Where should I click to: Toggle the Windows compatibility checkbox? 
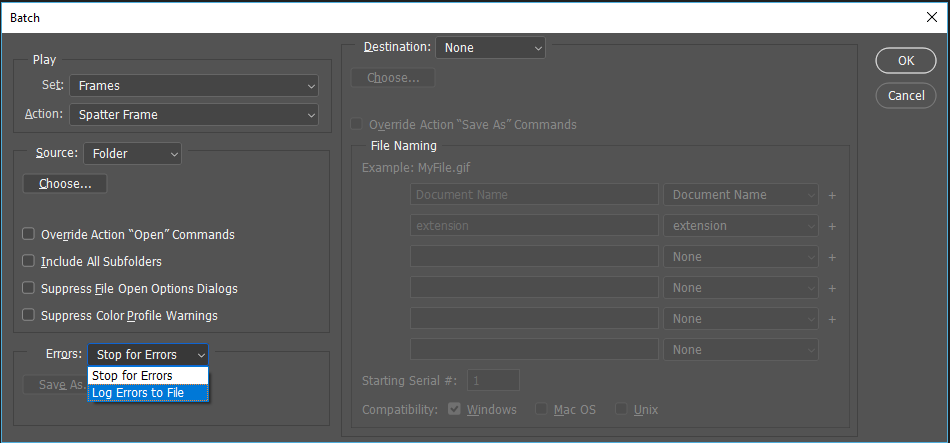455,410
